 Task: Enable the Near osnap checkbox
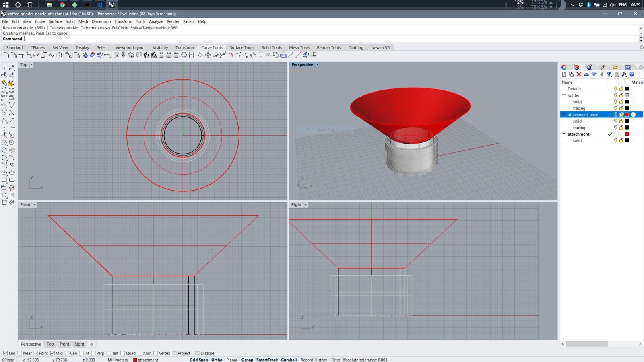pyautogui.click(x=20, y=353)
